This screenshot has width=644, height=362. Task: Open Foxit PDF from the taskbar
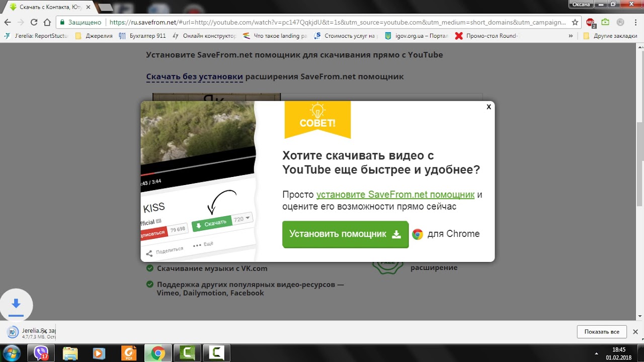point(129,353)
